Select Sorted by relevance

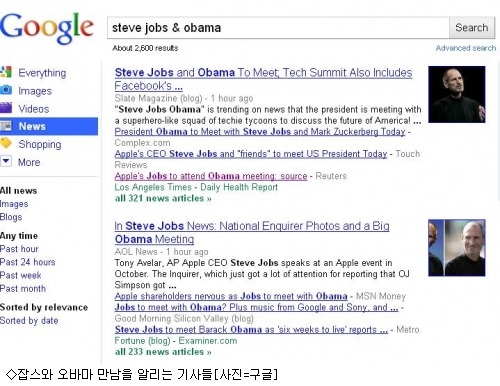[44, 307]
